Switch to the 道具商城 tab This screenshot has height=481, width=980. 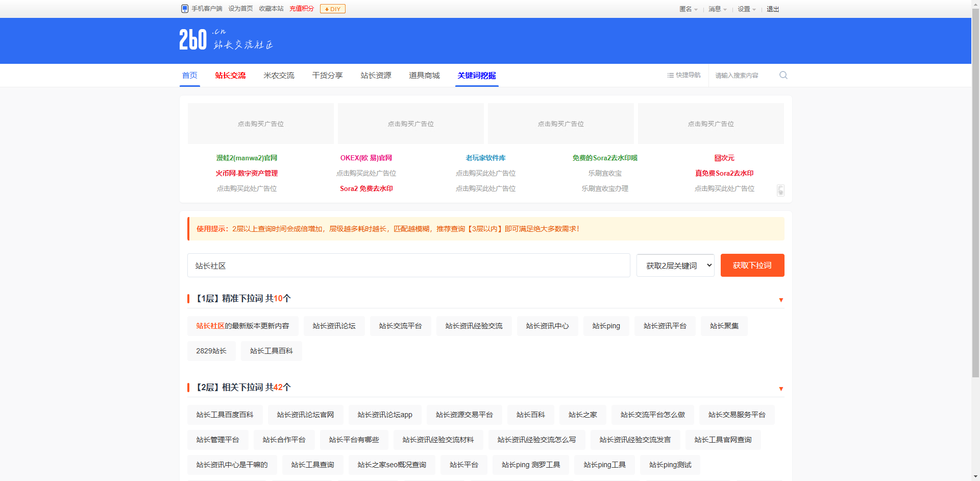coord(424,75)
